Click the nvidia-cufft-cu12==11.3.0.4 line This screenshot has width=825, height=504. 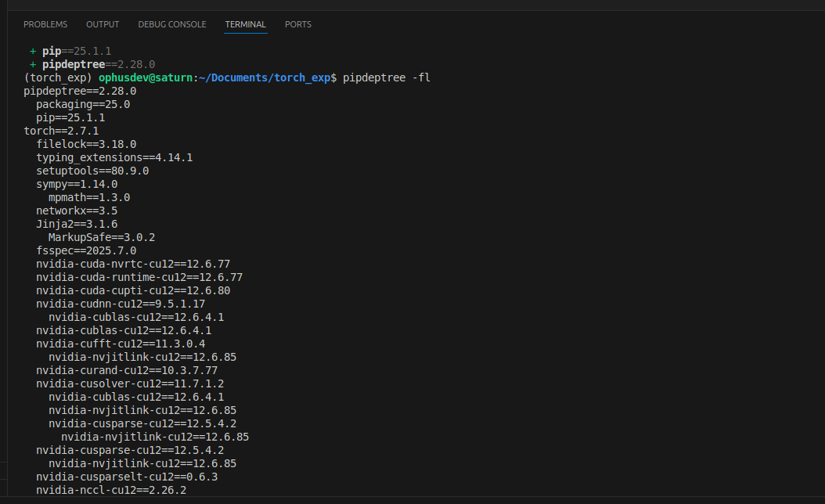point(121,344)
